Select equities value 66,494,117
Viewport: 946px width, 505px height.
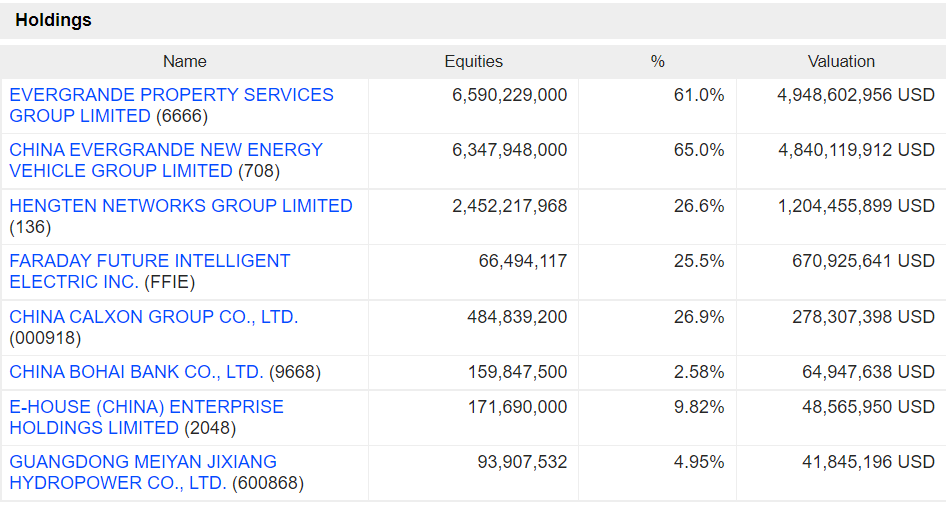tap(523, 261)
